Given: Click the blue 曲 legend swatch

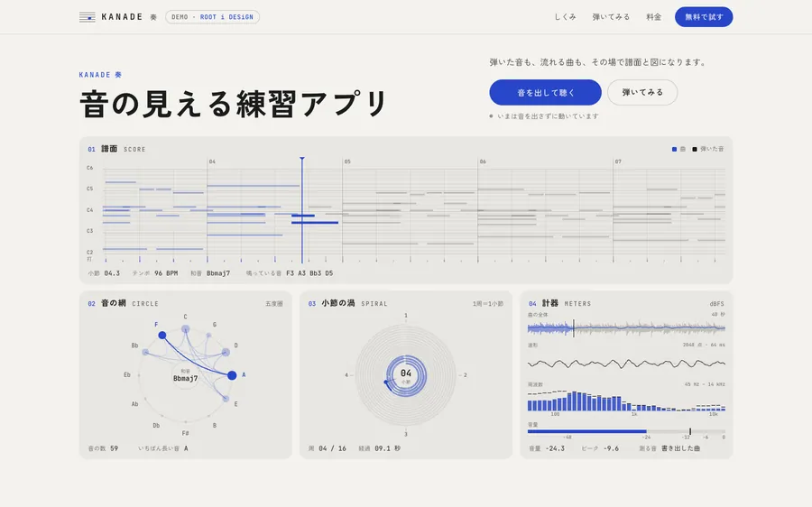Looking at the screenshot, I should click(674, 149).
